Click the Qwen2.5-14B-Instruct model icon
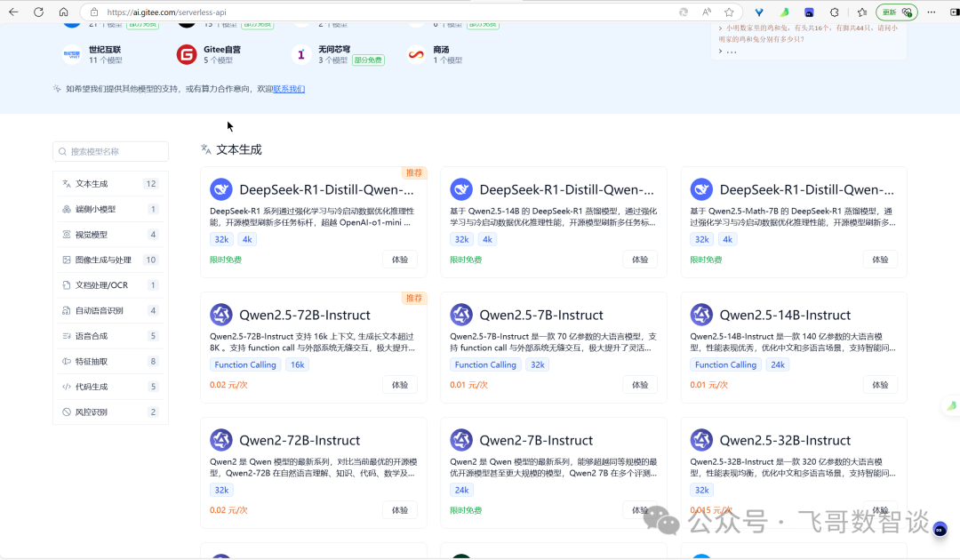Screen dimensions: 960x560 [701, 315]
